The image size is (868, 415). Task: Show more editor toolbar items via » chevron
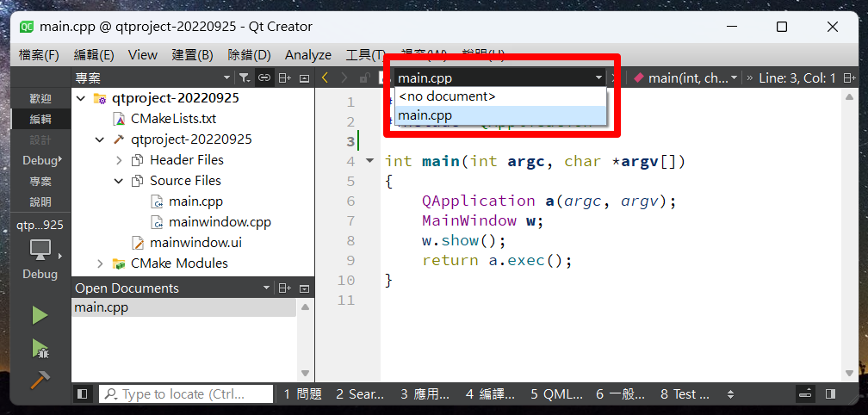[x=749, y=78]
